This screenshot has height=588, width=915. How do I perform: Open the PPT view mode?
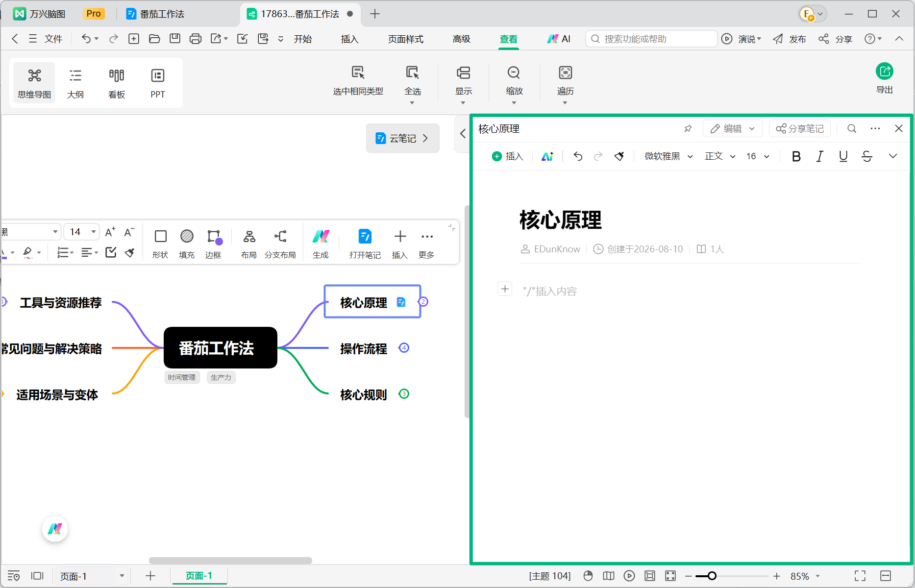coord(158,83)
